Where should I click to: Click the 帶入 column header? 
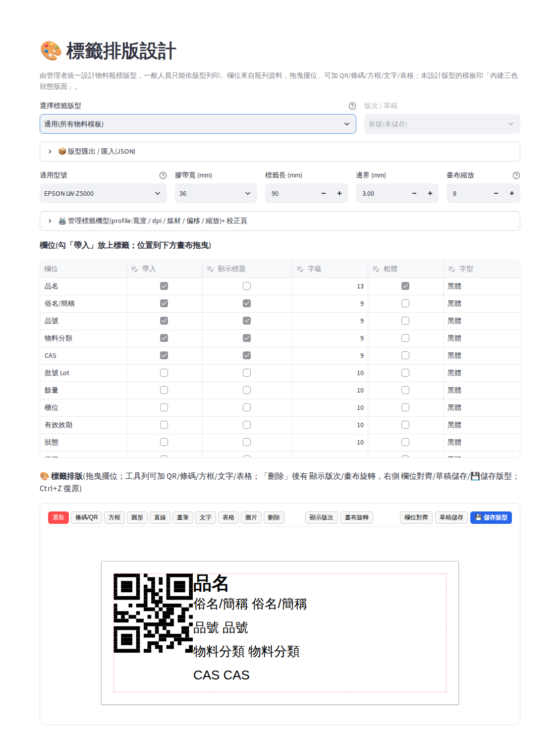165,269
